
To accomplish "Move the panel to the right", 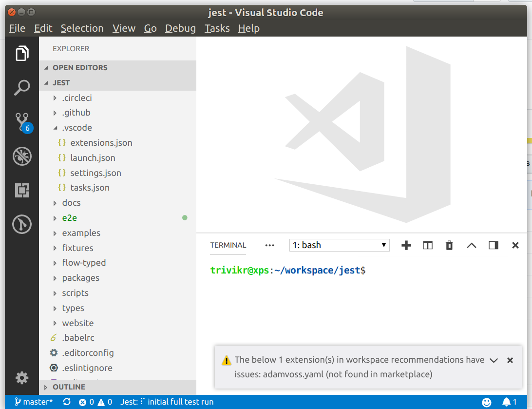I will point(494,245).
